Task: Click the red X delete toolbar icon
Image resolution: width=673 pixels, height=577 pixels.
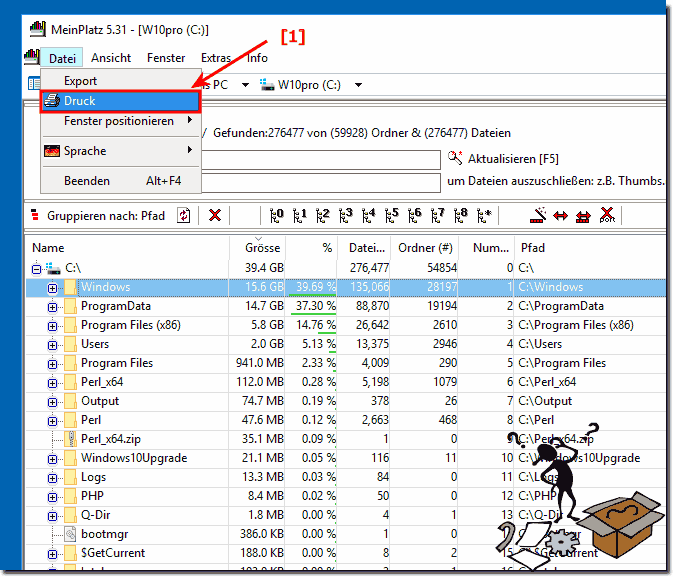Action: (x=215, y=215)
